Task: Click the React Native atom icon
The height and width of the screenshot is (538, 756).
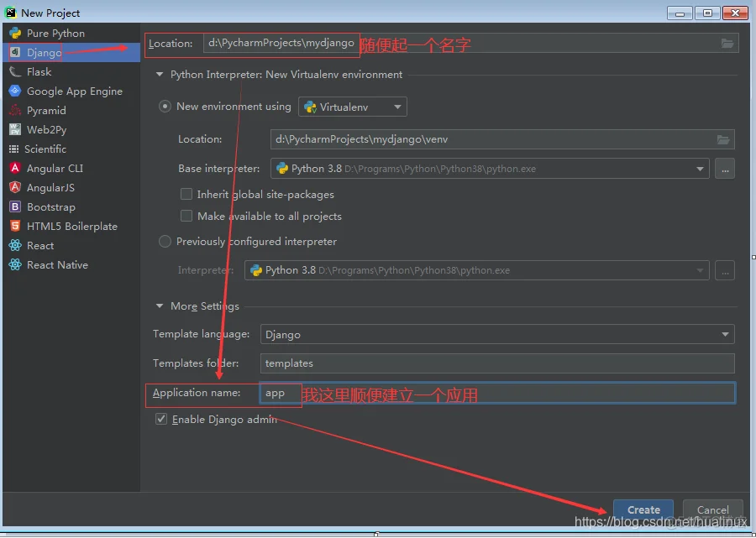Action: pyautogui.click(x=15, y=264)
